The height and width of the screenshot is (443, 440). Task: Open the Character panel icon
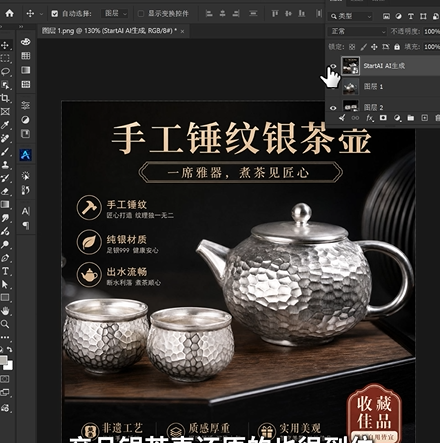26,211
